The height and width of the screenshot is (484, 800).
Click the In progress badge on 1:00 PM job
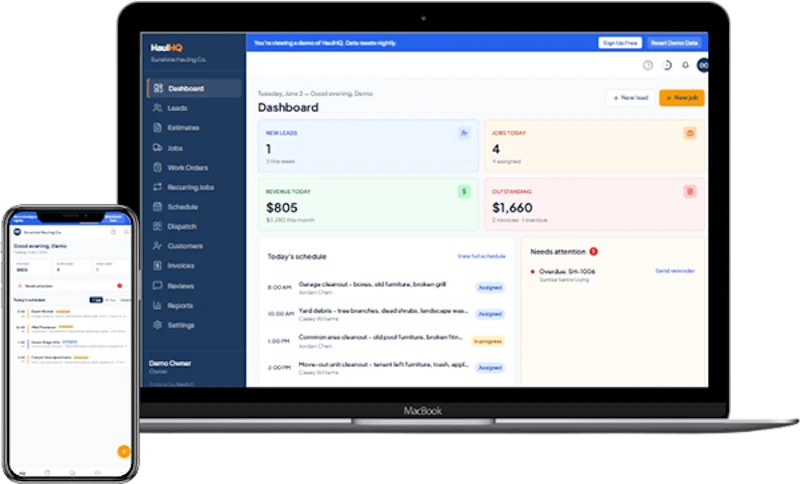click(488, 341)
